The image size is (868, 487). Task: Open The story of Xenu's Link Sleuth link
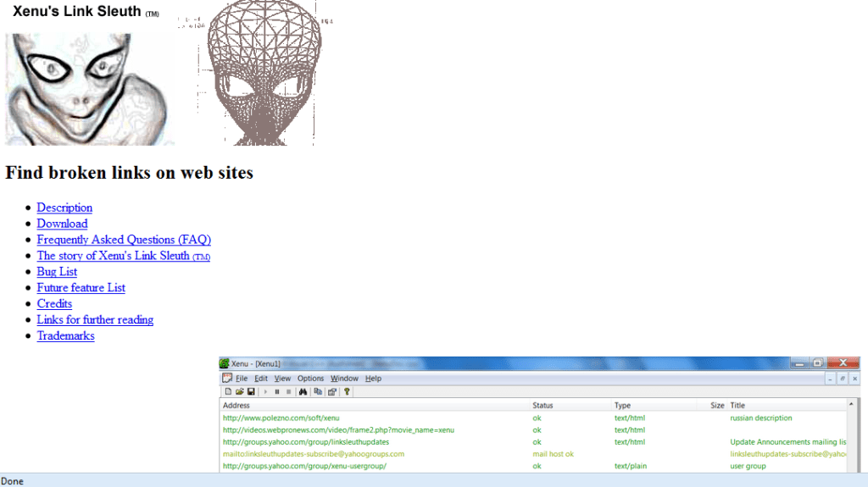(x=124, y=256)
